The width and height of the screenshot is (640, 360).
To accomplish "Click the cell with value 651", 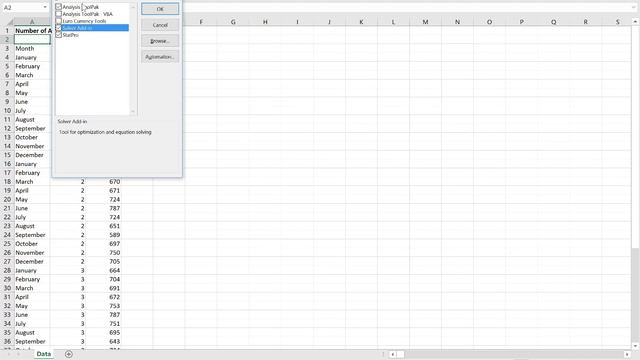I will click(x=104, y=226).
